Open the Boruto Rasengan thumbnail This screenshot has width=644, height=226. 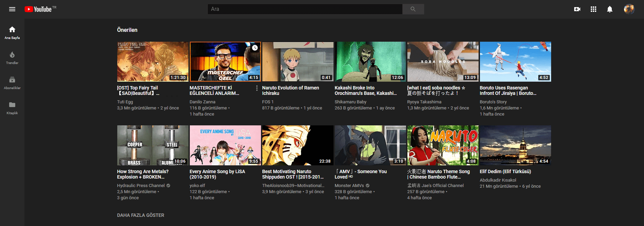515,62
